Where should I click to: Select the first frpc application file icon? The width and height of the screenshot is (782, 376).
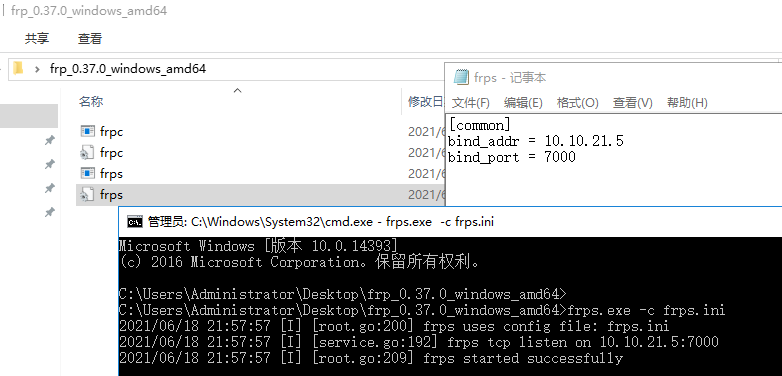tap(87, 131)
